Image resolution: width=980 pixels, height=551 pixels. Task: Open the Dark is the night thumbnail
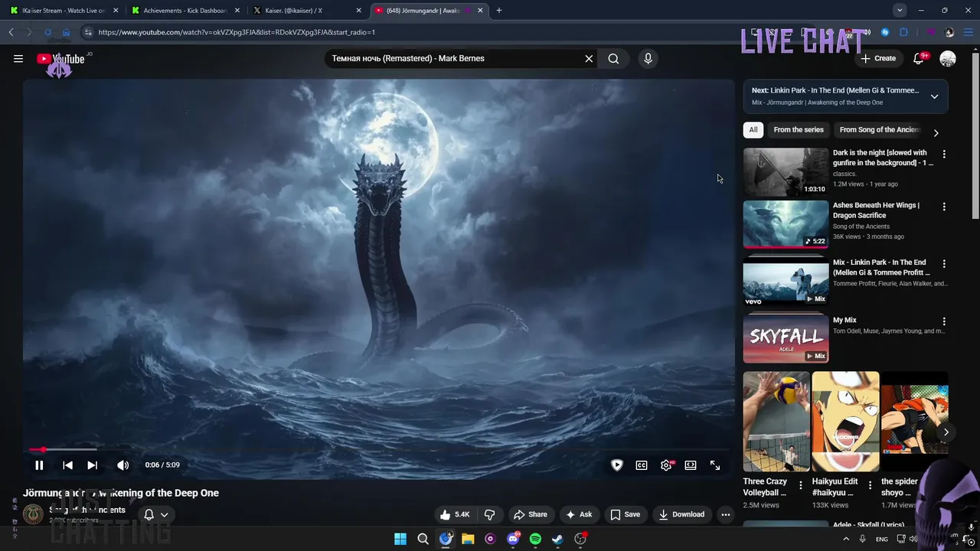(x=786, y=171)
